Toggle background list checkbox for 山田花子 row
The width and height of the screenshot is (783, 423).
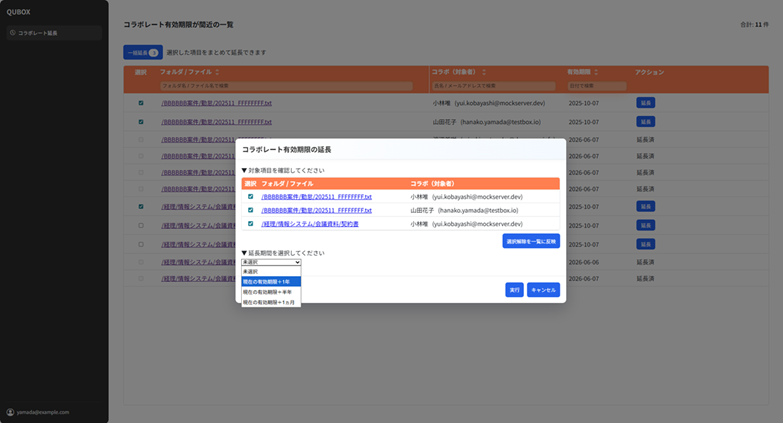(x=141, y=122)
